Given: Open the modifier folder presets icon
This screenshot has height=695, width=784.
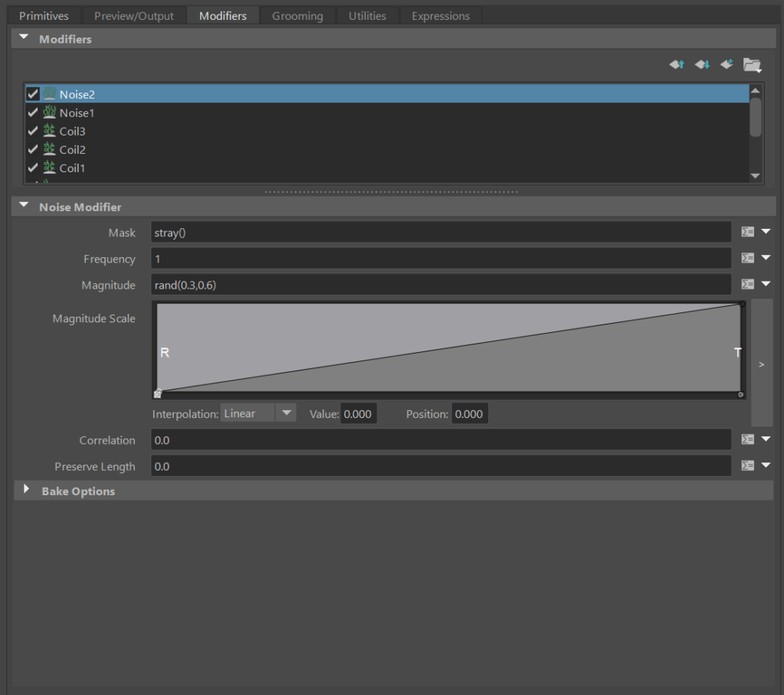Looking at the screenshot, I should tap(752, 65).
